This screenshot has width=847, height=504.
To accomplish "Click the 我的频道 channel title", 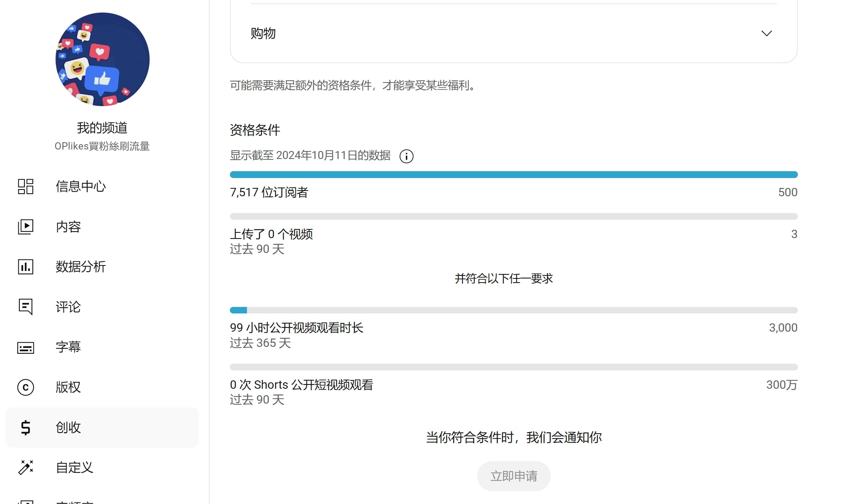I will pyautogui.click(x=102, y=128).
